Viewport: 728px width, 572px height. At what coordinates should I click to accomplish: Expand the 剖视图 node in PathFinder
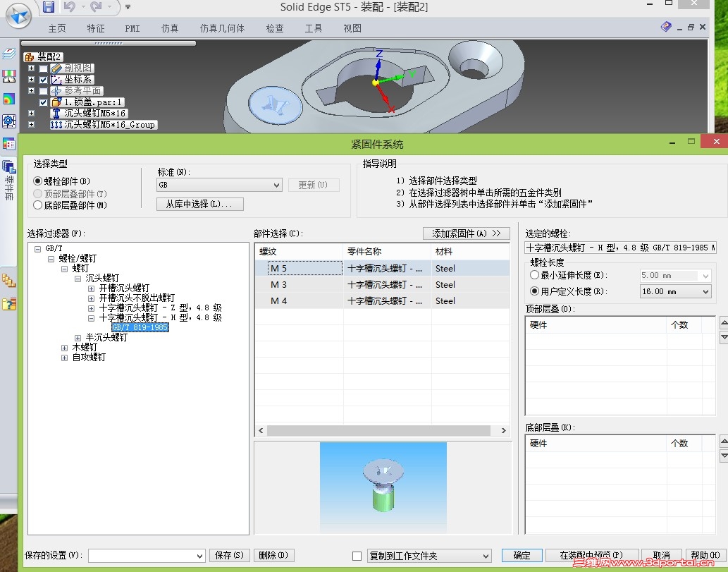point(31,68)
